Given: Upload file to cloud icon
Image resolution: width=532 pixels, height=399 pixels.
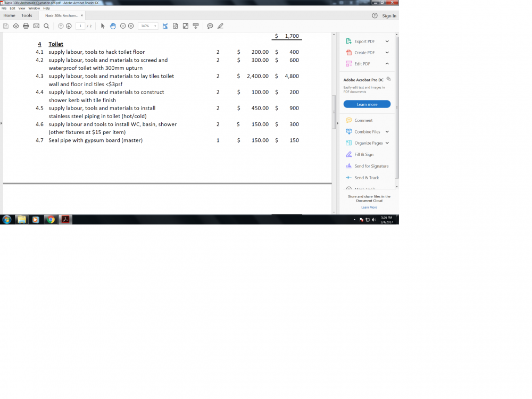Looking at the screenshot, I should click(16, 26).
